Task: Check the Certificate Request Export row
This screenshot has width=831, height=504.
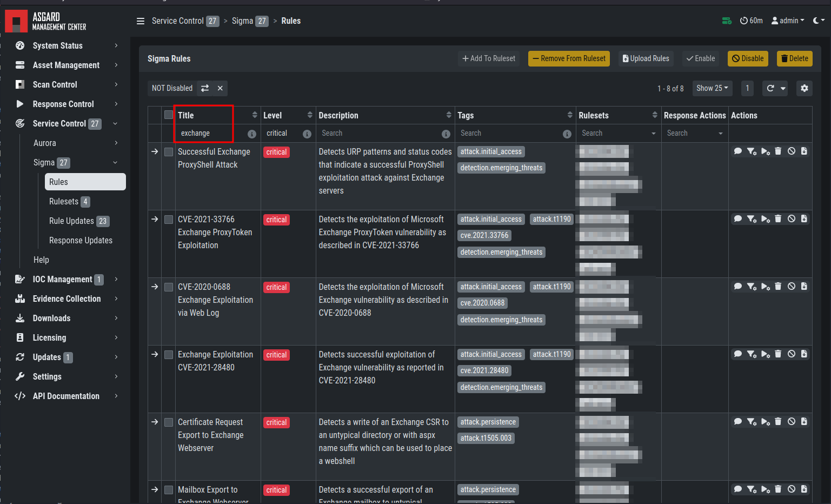Action: click(169, 422)
